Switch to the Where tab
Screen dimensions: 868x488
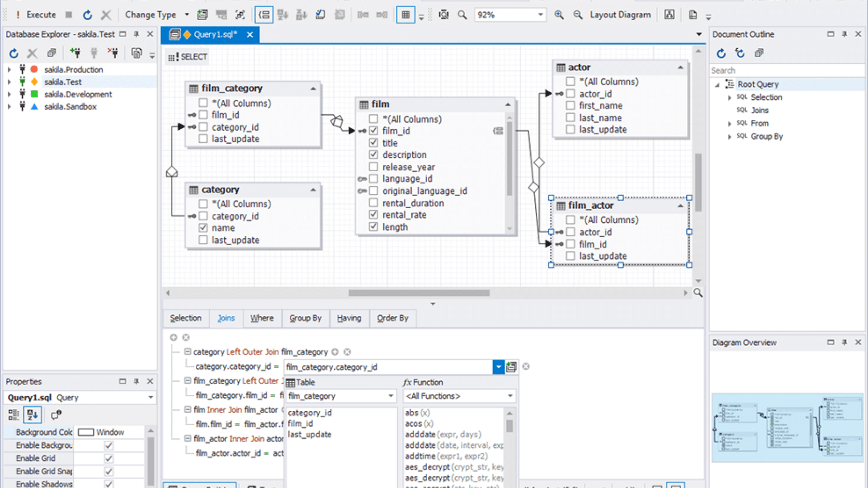pyautogui.click(x=262, y=318)
